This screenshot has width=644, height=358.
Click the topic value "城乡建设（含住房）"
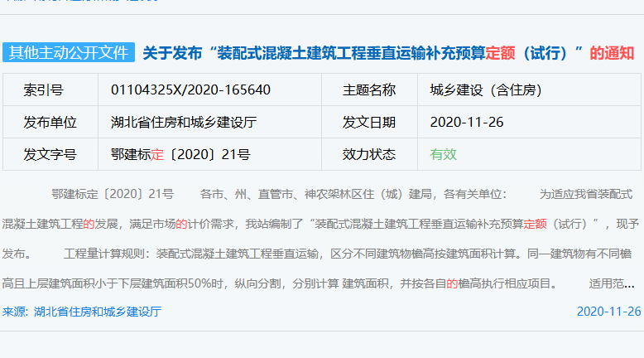coord(480,89)
